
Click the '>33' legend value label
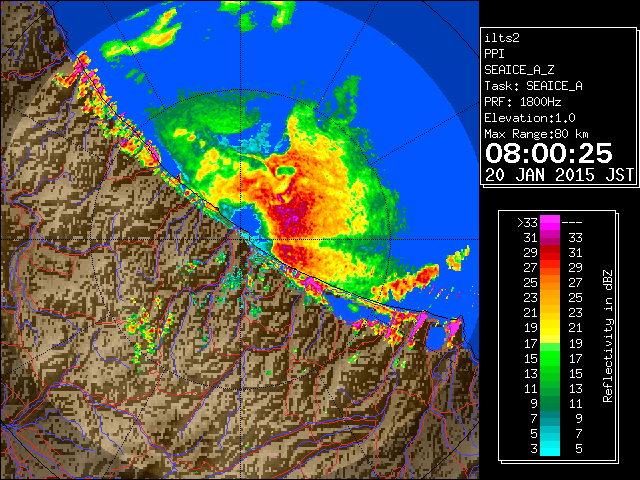click(527, 222)
